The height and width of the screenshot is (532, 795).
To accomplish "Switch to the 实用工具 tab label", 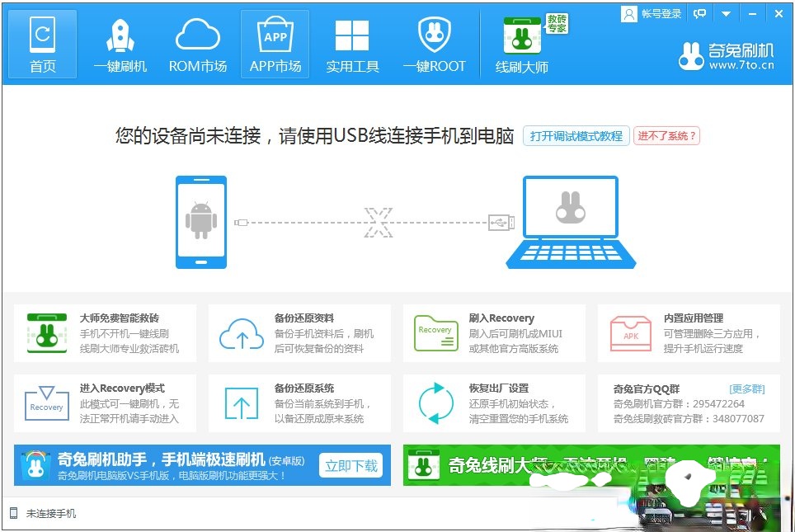I will coord(352,67).
